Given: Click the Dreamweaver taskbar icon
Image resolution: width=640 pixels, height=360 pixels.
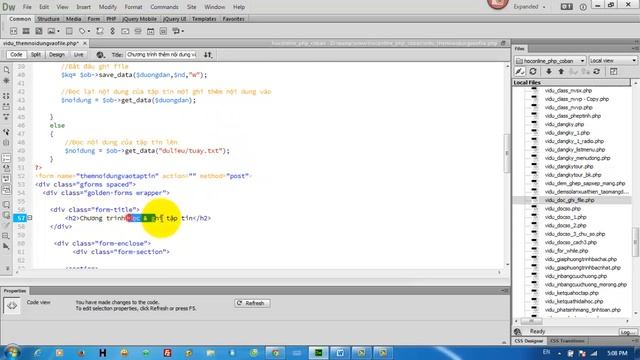Looking at the screenshot, I should click(x=318, y=353).
